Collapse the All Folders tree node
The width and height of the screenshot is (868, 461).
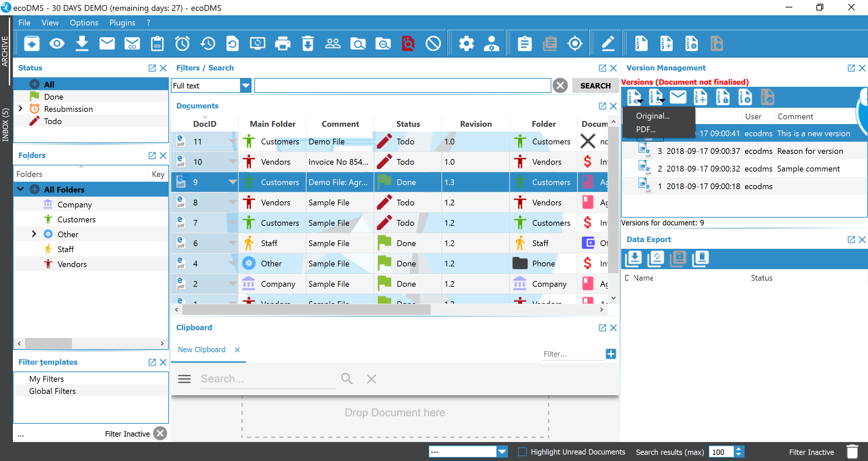(20, 189)
